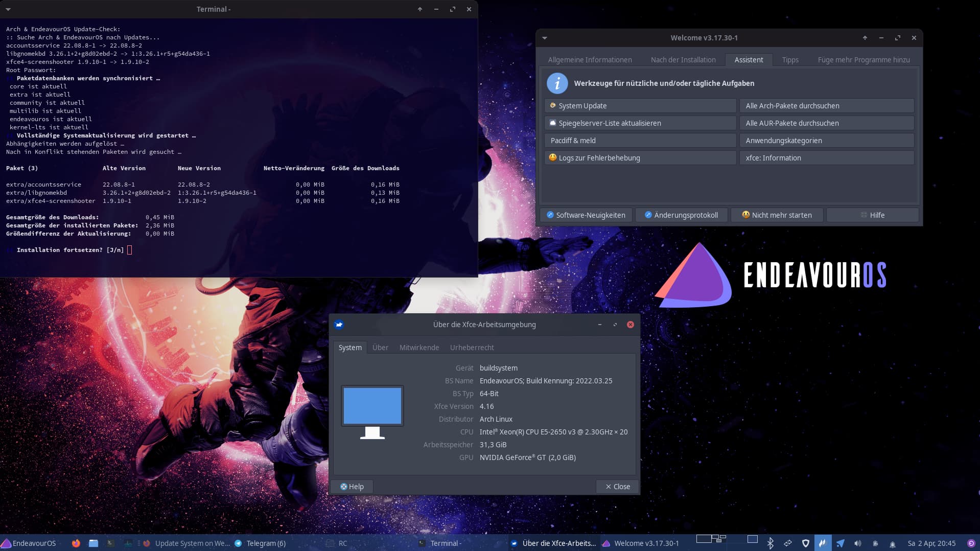This screenshot has height=551, width=980.
Task: Click the notification bell tray icon
Action: click(893, 544)
